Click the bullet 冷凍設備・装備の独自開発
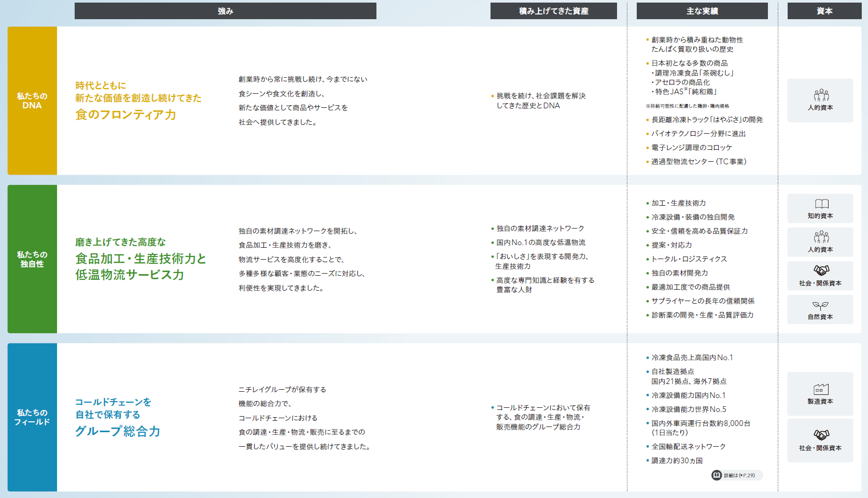This screenshot has height=498, width=868. (x=690, y=217)
